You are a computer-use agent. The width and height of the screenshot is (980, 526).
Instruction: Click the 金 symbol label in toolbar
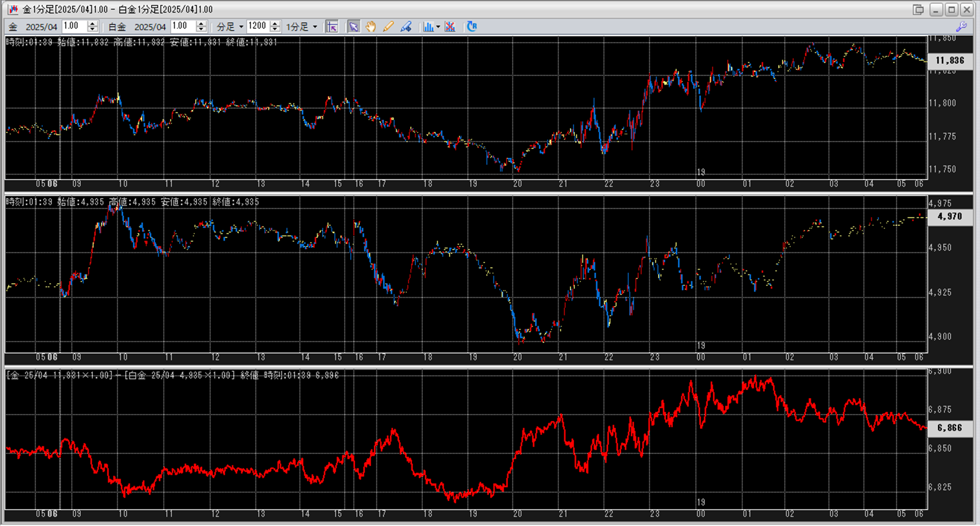pos(13,27)
